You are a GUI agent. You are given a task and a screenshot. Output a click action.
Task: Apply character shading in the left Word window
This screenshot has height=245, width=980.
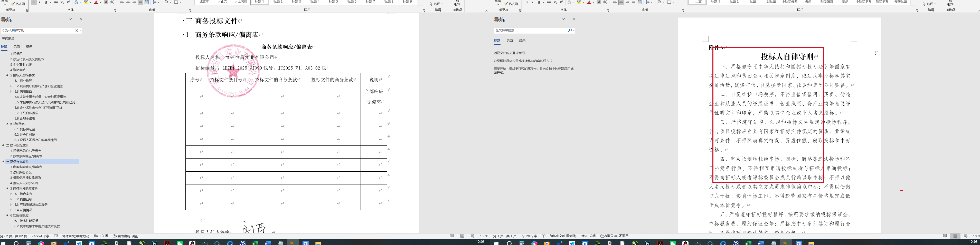tap(106, 2)
